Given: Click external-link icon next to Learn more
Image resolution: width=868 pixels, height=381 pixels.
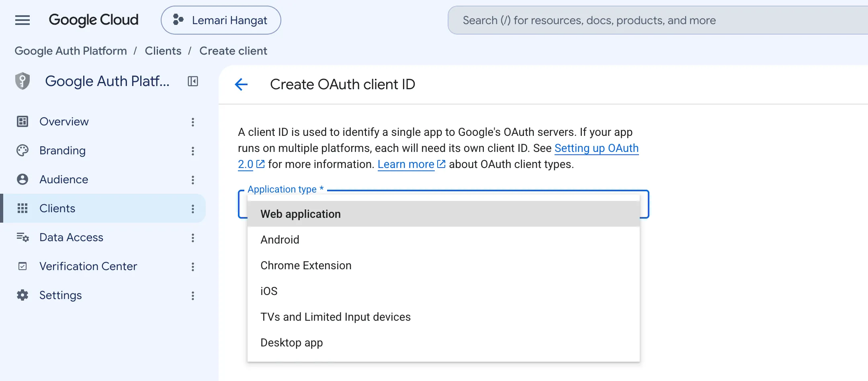Looking at the screenshot, I should 441,164.
